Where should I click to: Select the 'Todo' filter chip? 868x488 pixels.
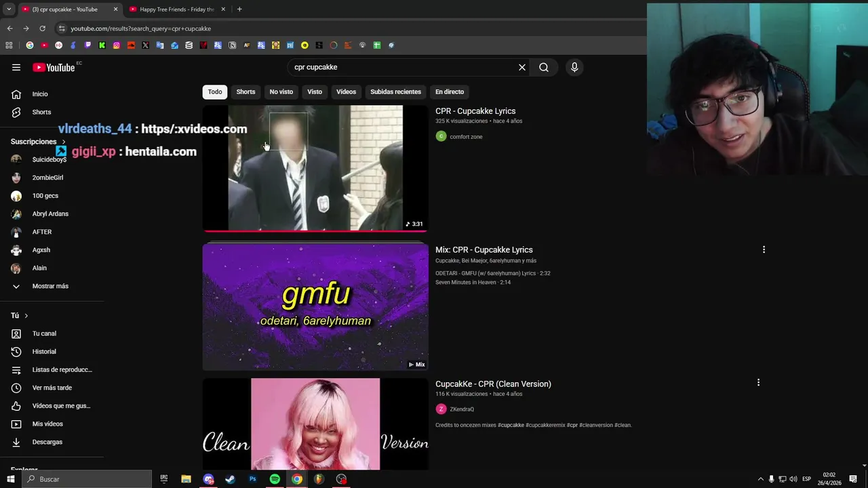[215, 91]
